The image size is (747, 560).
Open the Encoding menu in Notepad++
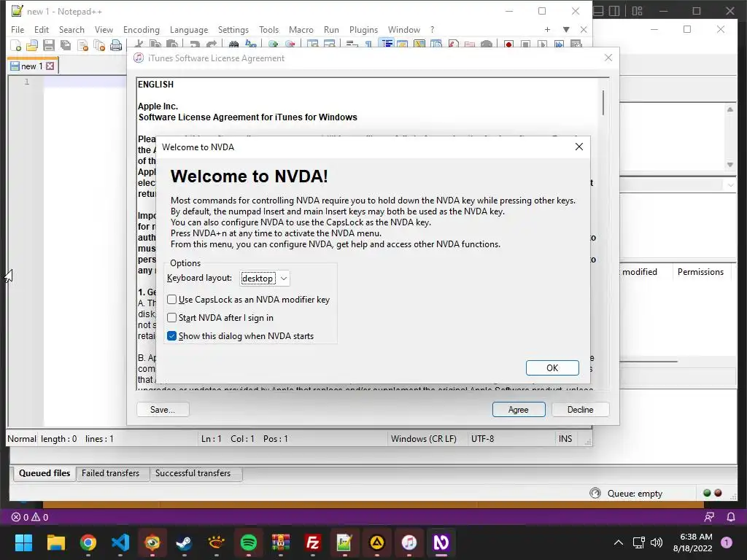coord(142,29)
